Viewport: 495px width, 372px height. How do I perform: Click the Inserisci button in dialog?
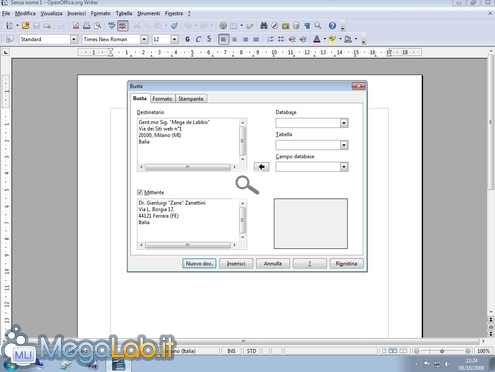(236, 264)
